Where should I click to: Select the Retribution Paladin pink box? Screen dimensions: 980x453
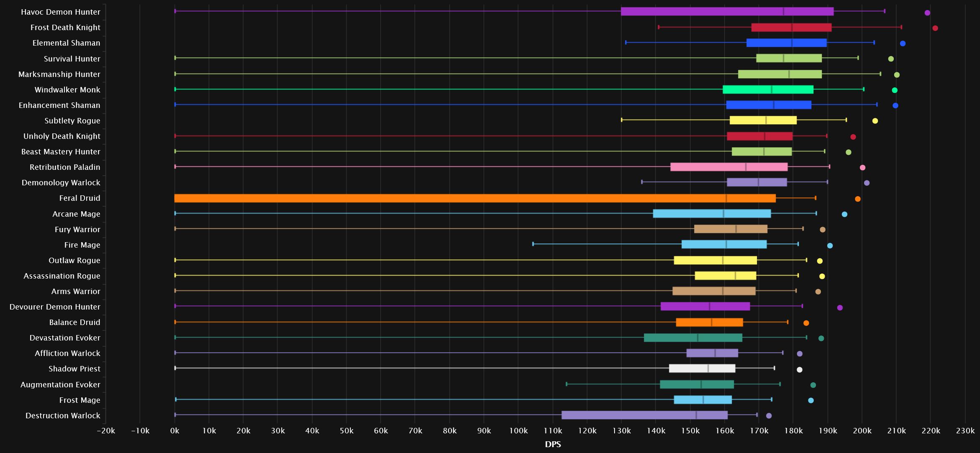pos(729,167)
